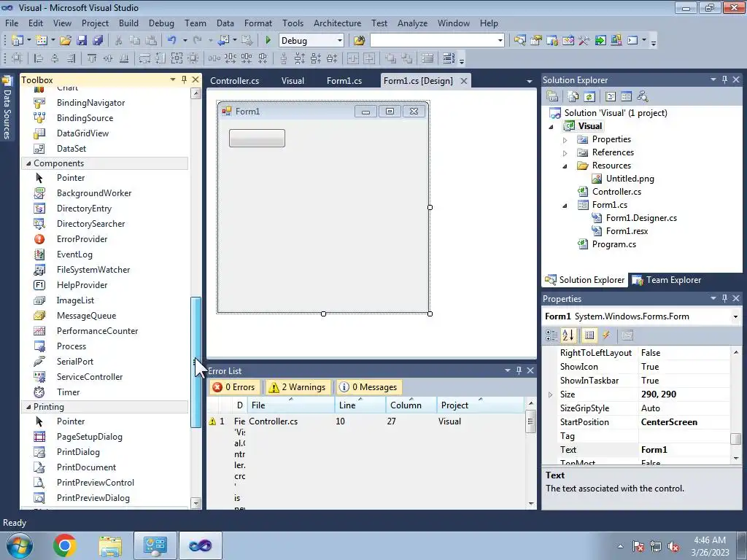Click the empty find combo box
Screen dimensions: 747x560
click(433, 41)
